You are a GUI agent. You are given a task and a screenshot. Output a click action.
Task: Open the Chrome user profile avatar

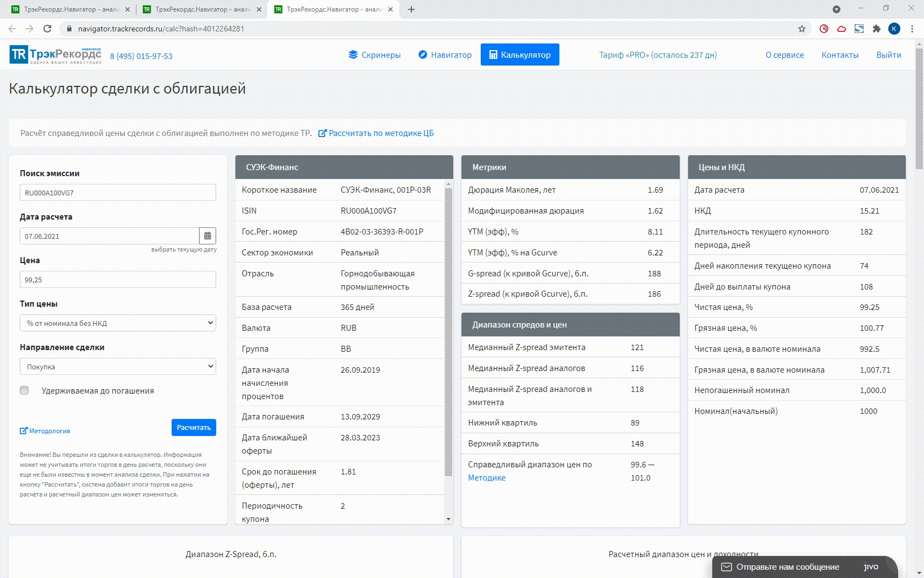[x=894, y=29]
